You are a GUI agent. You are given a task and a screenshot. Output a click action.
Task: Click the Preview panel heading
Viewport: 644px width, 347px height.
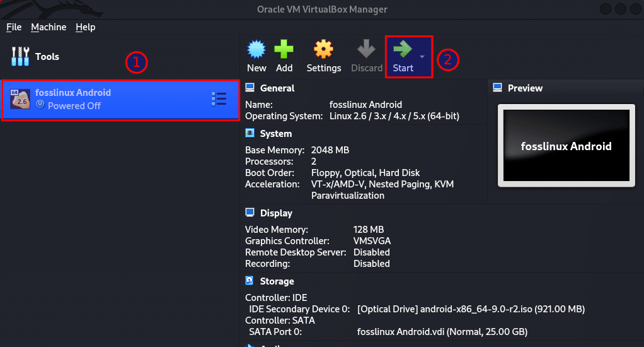pyautogui.click(x=525, y=88)
